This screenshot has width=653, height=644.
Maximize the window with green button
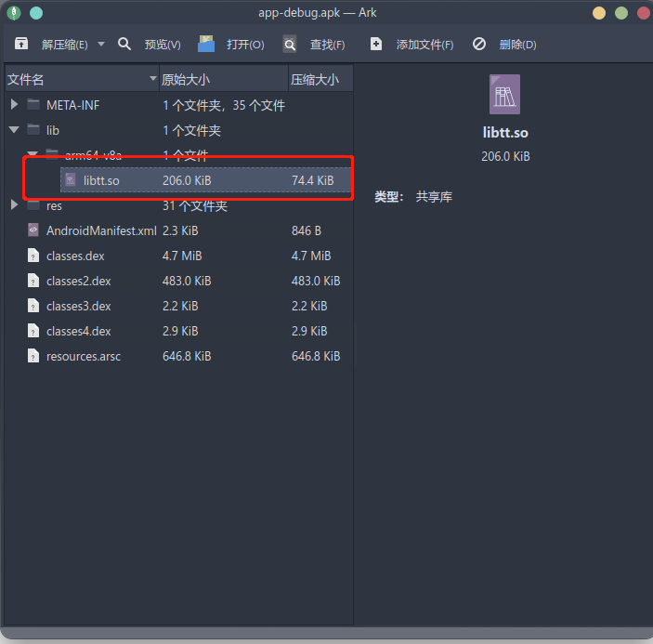coord(621,13)
